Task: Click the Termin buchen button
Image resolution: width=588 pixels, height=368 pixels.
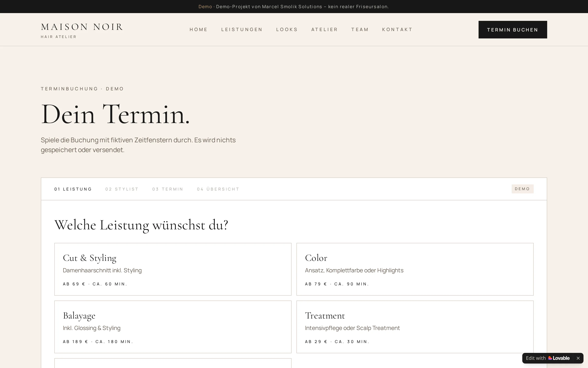Action: point(513,30)
